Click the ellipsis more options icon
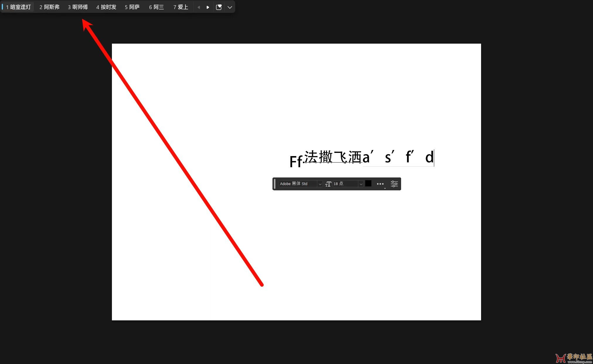Viewport: 593px width, 364px height. click(x=380, y=184)
